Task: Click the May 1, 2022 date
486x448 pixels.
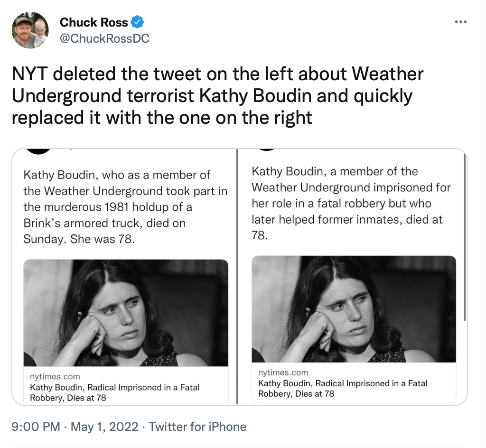Action: click(104, 427)
